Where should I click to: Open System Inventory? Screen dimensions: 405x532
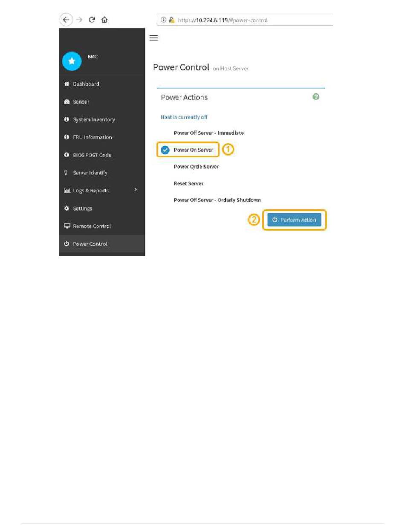click(102, 120)
